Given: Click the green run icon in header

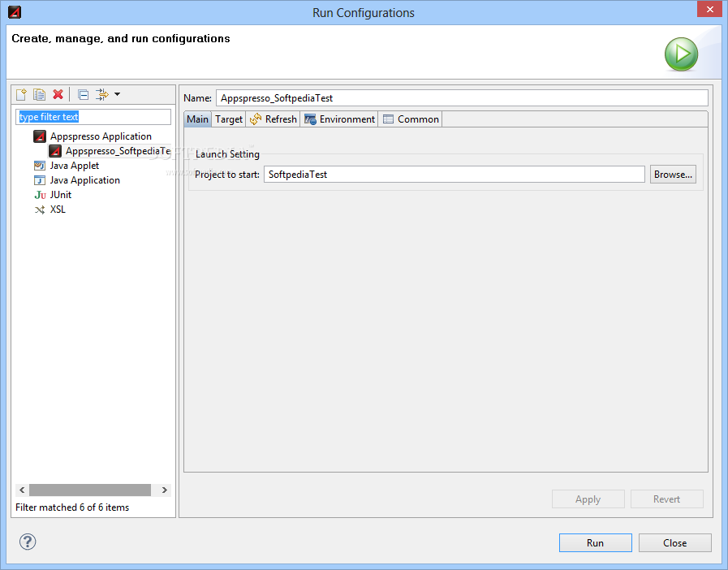Looking at the screenshot, I should coord(681,54).
